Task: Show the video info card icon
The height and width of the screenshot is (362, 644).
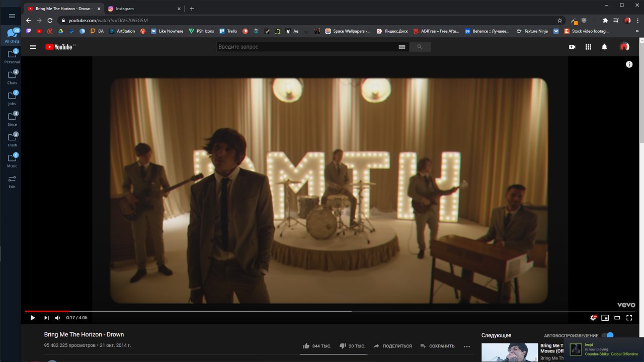Action: (629, 64)
